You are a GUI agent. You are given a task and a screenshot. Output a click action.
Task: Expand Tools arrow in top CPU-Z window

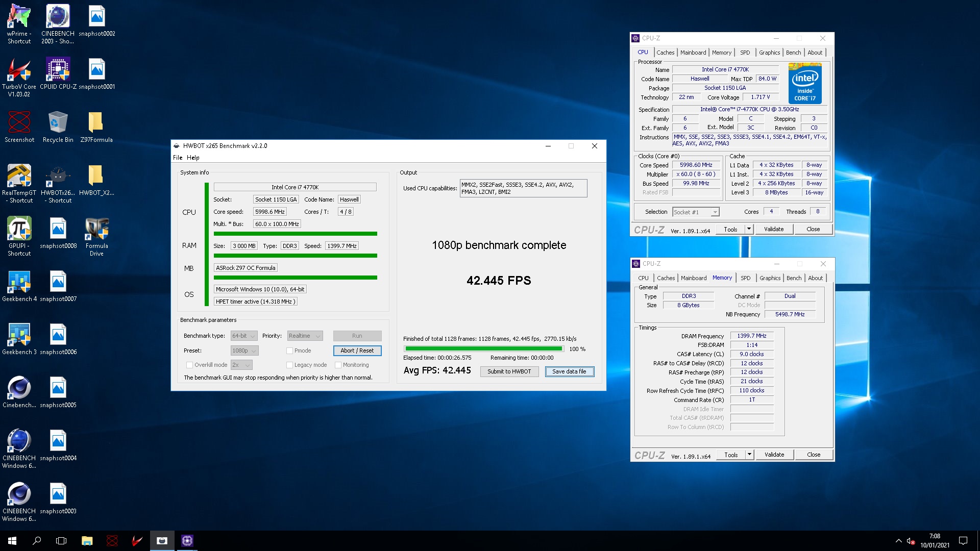[749, 229]
